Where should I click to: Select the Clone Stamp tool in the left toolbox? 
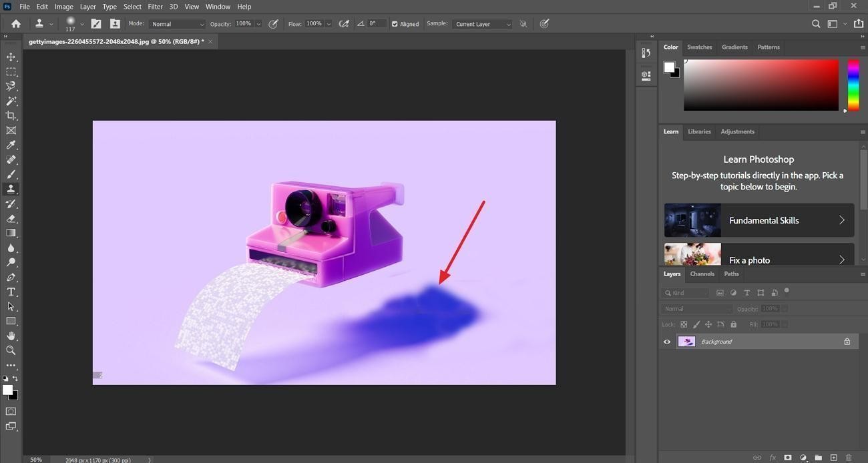click(11, 189)
